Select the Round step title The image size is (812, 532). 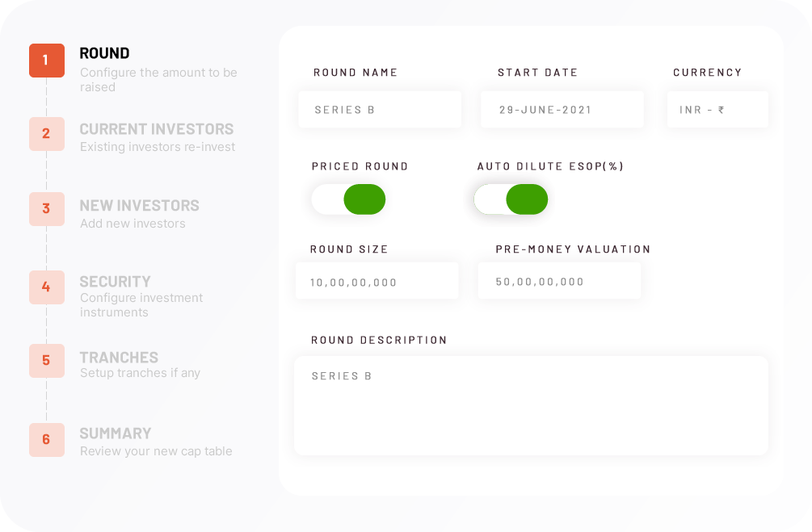tap(104, 53)
